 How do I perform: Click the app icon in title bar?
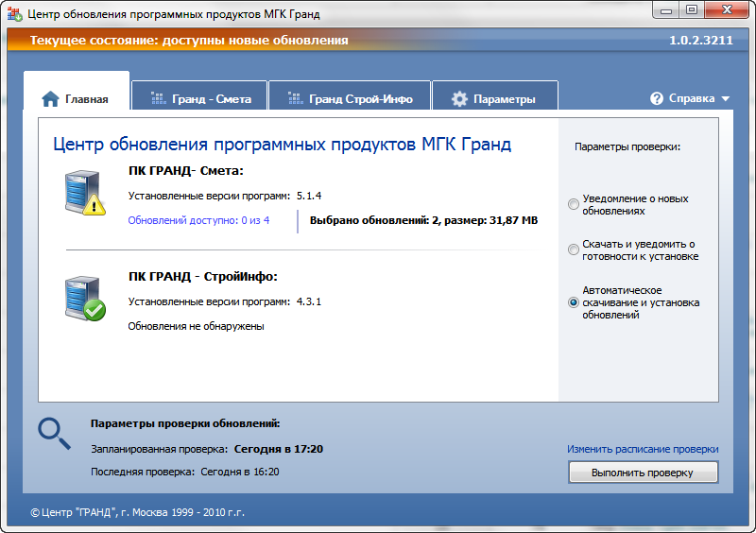tap(14, 12)
